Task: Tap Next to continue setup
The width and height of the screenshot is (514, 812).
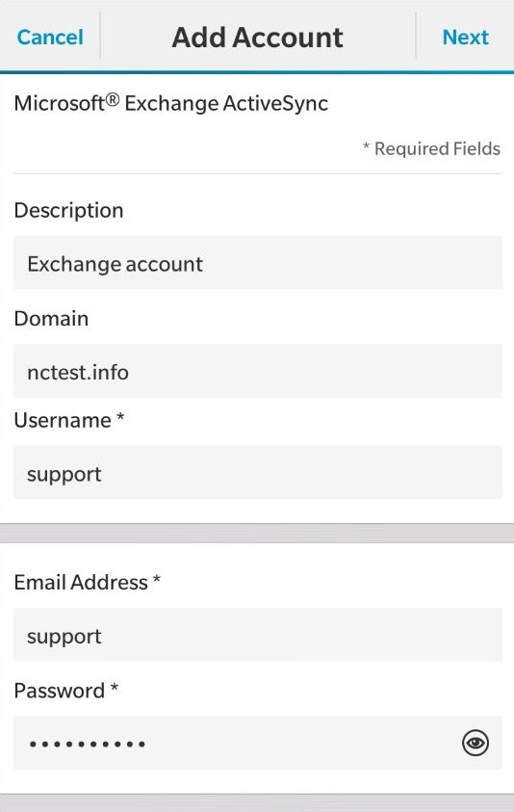Action: pos(465,38)
